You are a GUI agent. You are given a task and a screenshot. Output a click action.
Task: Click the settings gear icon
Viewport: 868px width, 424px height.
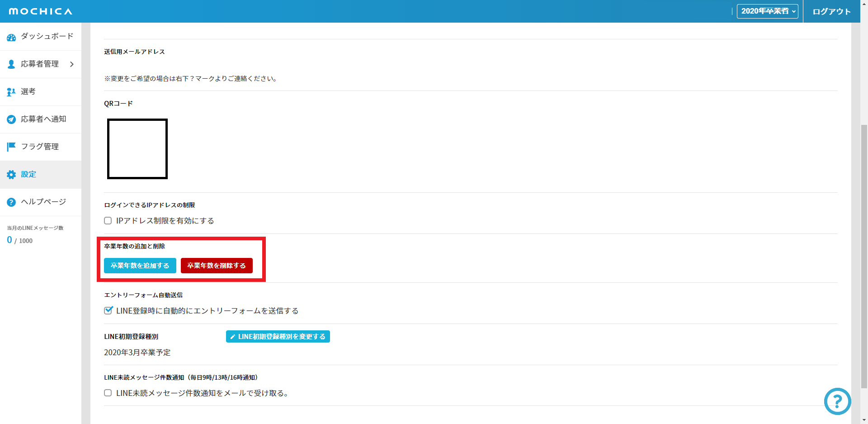pyautogui.click(x=11, y=175)
